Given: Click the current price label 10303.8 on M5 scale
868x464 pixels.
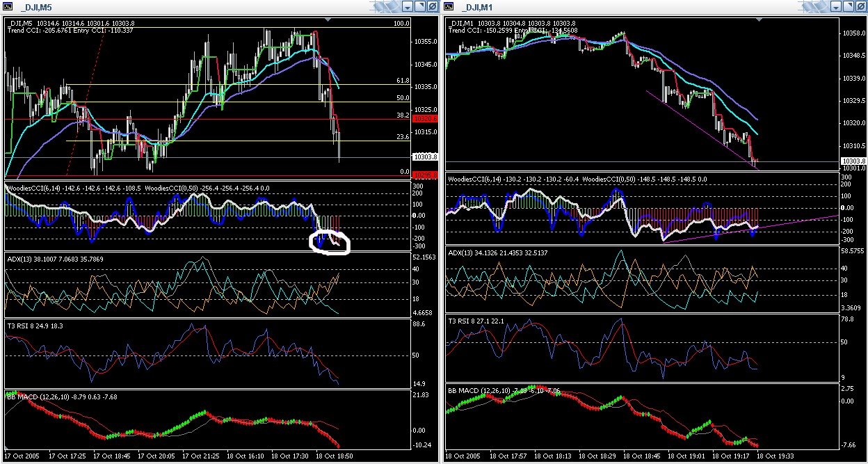Looking at the screenshot, I should click(424, 157).
